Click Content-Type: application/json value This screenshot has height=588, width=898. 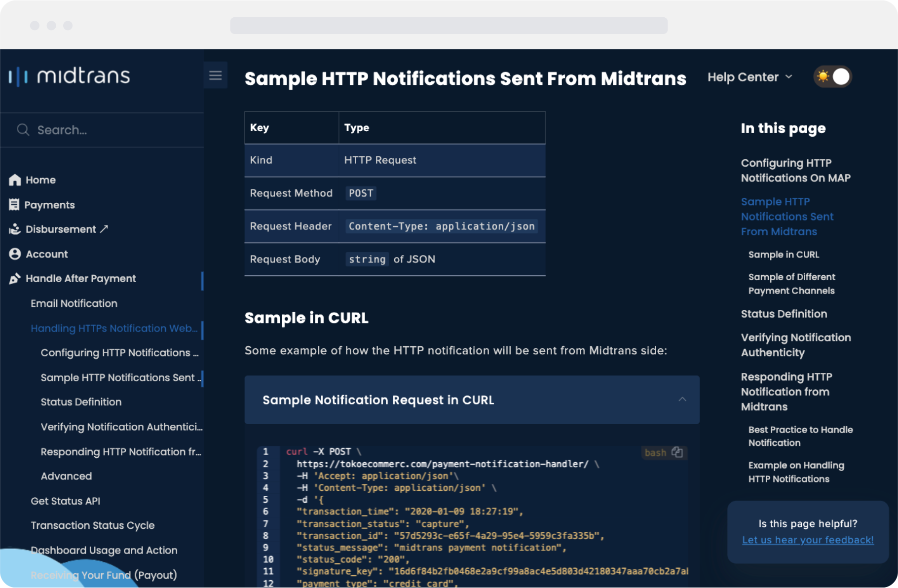pos(442,226)
